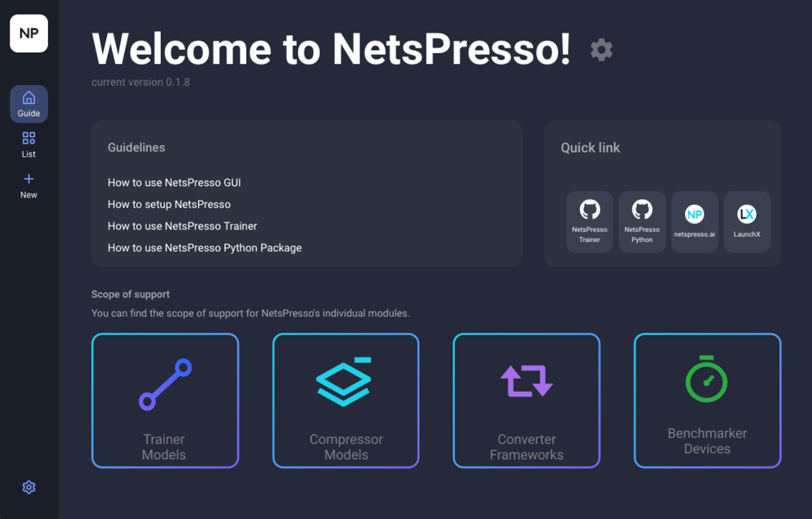Click the NP logo at the top-left
This screenshot has height=519, width=812.
(x=28, y=33)
